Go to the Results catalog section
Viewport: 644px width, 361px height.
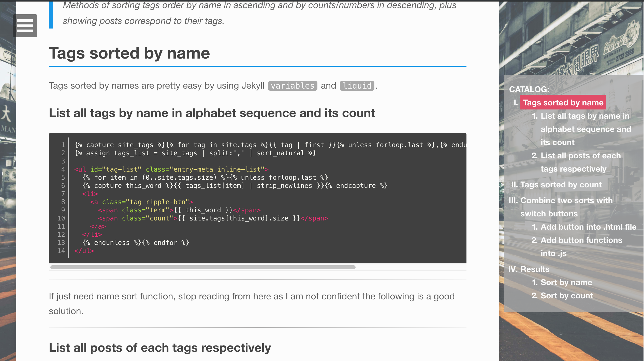coord(534,269)
